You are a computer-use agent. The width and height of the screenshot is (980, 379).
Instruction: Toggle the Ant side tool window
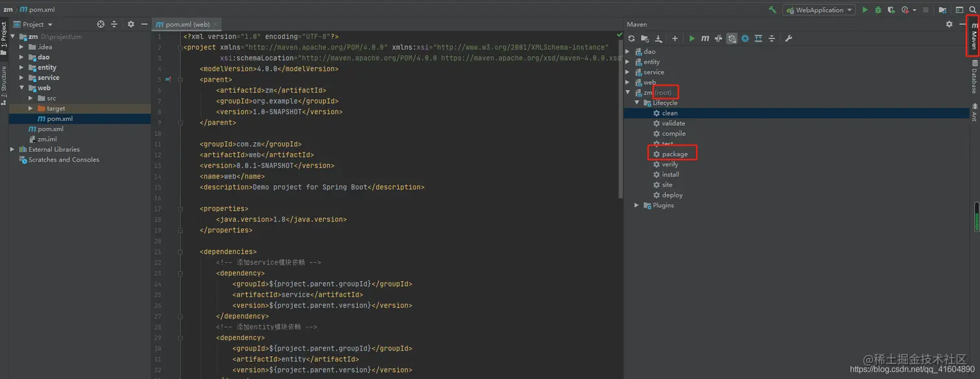click(974, 111)
